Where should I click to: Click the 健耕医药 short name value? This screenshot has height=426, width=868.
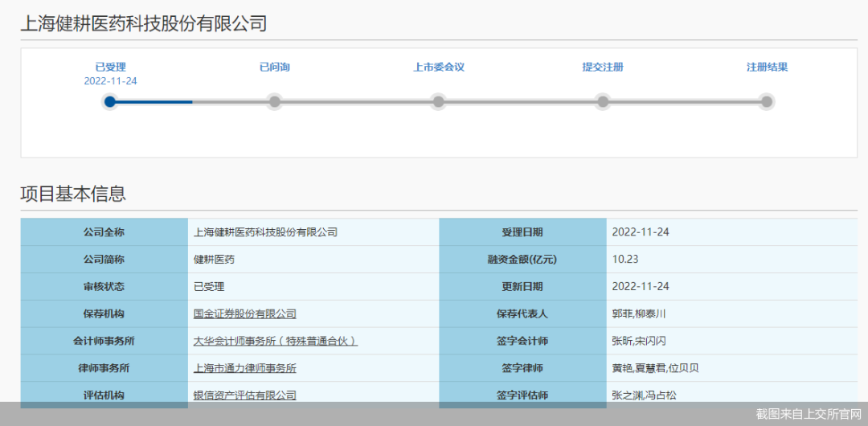point(214,260)
